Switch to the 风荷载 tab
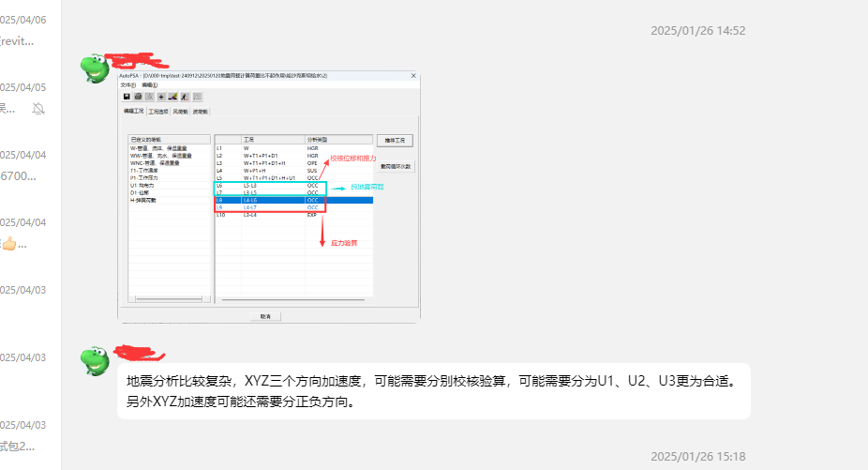The width and height of the screenshot is (868, 470). pos(180,112)
